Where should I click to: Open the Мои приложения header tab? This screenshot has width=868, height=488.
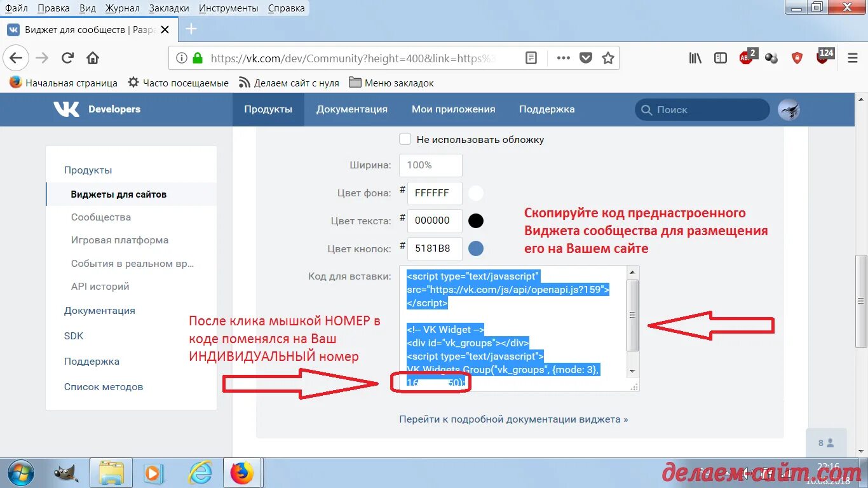pyautogui.click(x=453, y=109)
